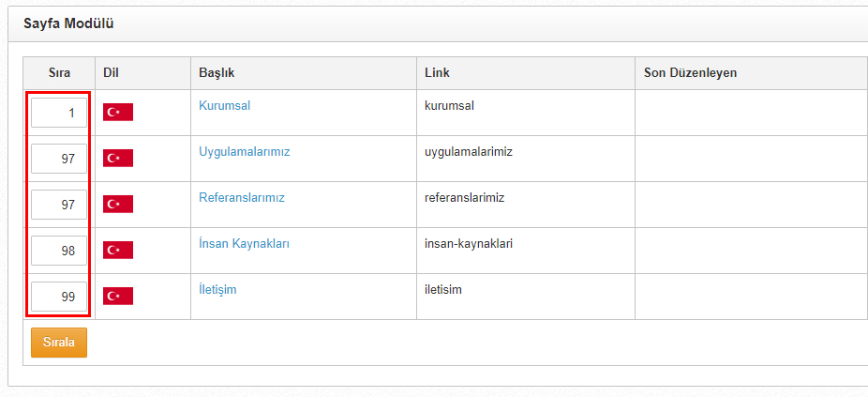
Task: Focus the order field containing 99
Action: (x=59, y=297)
